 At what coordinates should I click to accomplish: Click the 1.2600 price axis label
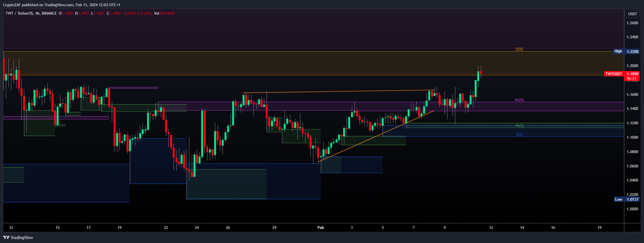(632, 23)
